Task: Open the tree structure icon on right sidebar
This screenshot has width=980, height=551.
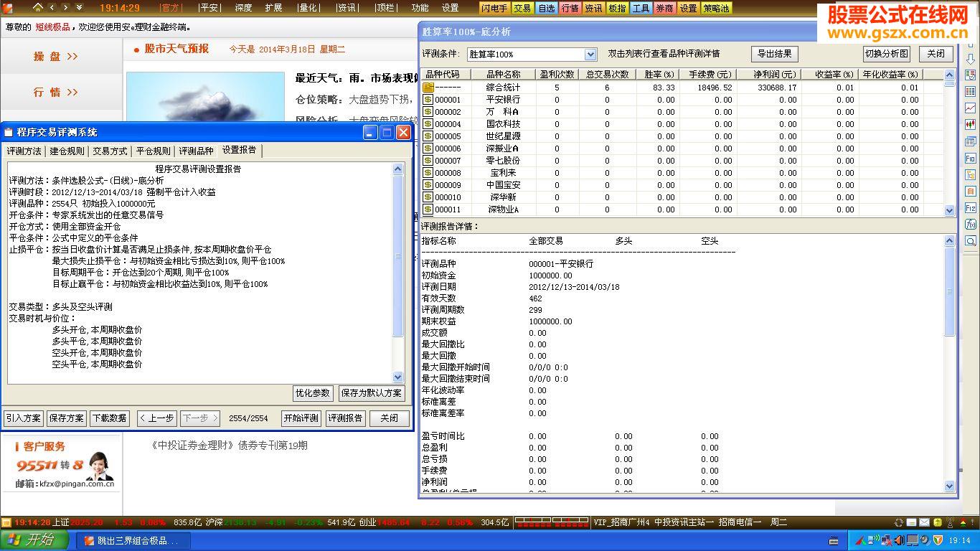Action: [x=970, y=174]
